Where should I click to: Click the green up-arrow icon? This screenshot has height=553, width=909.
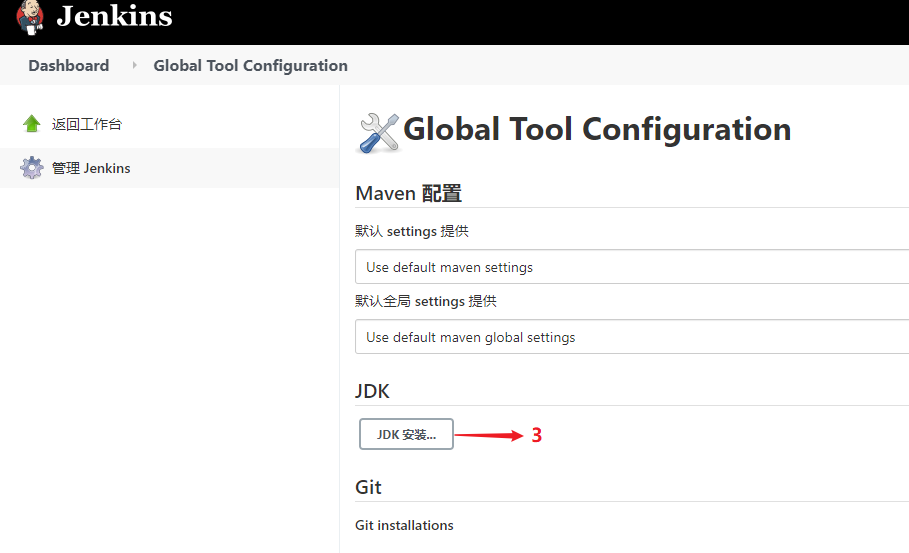pos(31,123)
